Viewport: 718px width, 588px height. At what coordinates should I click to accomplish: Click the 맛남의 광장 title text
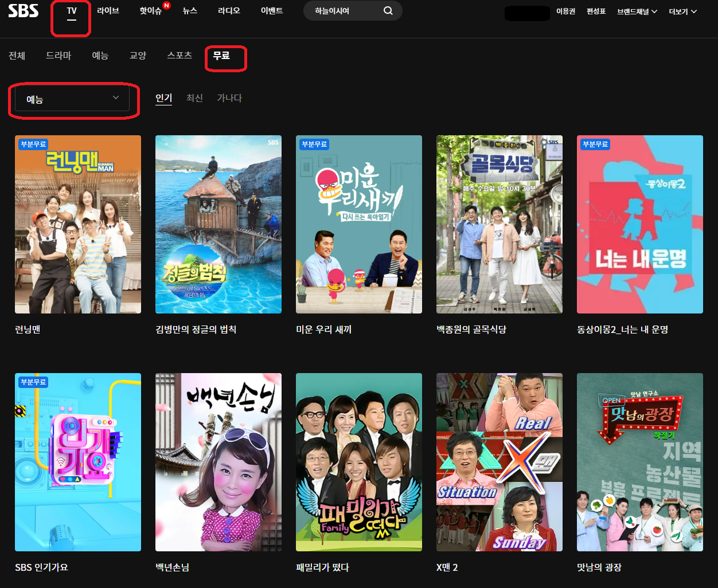pyautogui.click(x=599, y=567)
